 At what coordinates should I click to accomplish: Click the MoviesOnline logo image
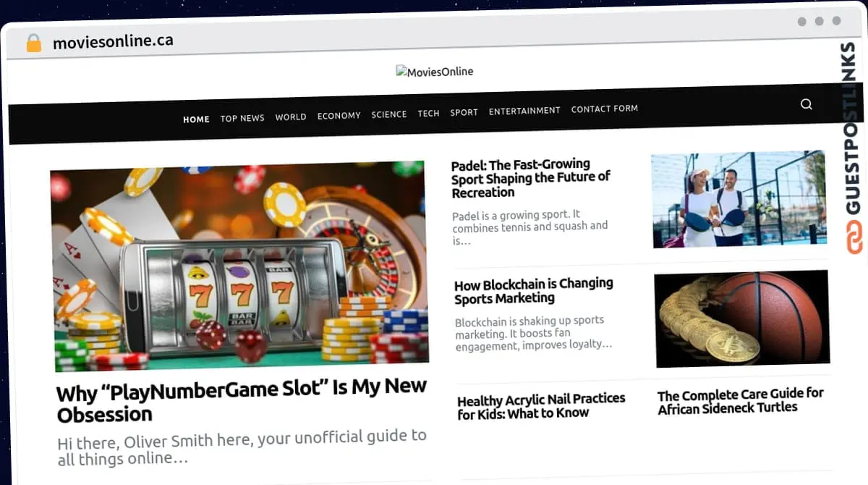(x=435, y=72)
